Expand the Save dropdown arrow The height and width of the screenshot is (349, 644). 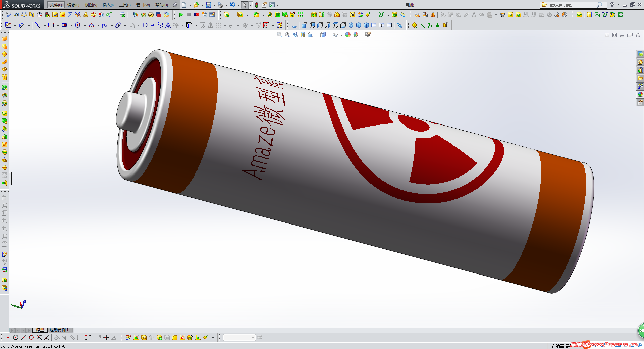click(x=214, y=5)
